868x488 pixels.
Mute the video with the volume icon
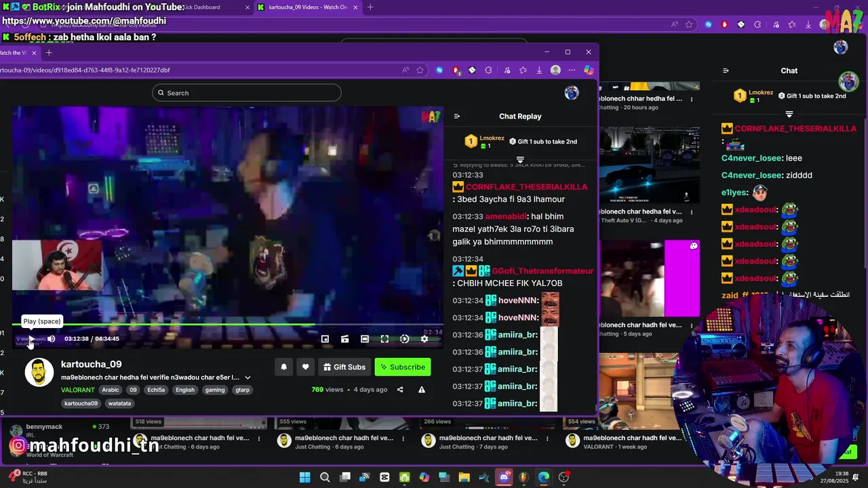(51, 339)
